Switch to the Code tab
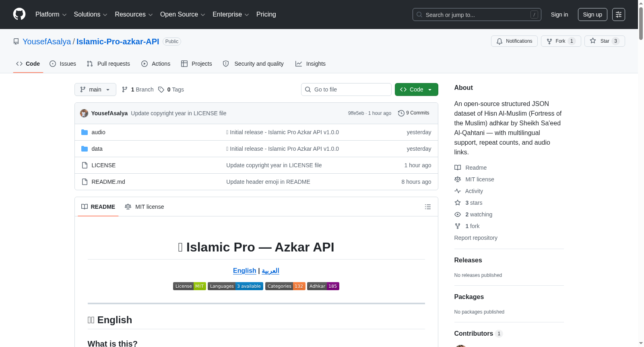 (x=28, y=64)
